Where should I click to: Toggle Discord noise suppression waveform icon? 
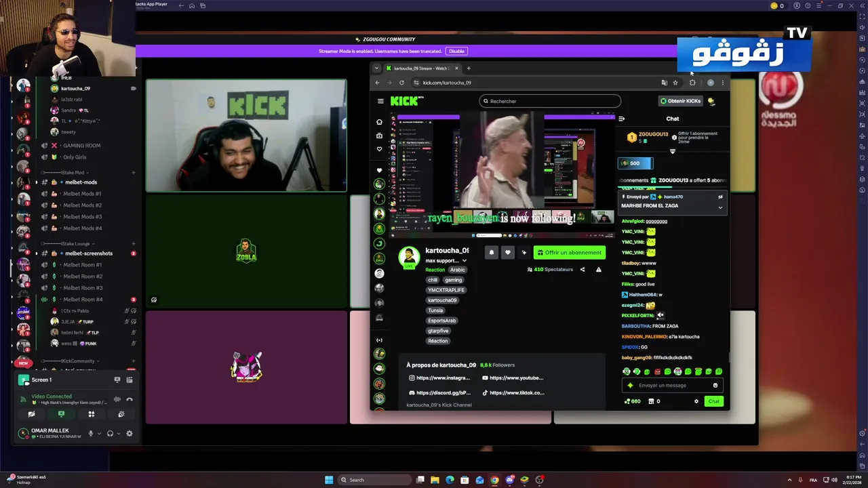click(x=117, y=399)
